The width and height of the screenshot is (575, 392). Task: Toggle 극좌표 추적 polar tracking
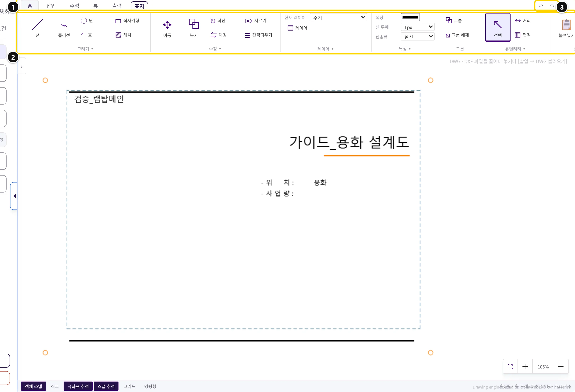tap(78, 386)
